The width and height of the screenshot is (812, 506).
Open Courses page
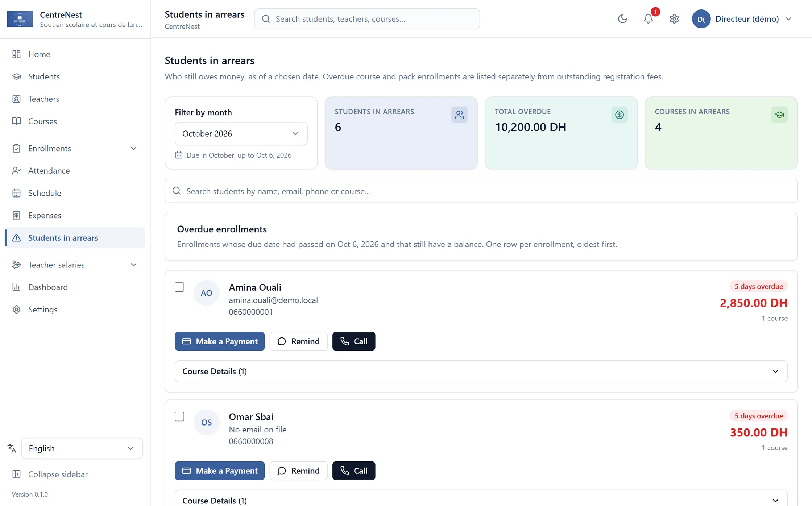[x=75, y=121]
